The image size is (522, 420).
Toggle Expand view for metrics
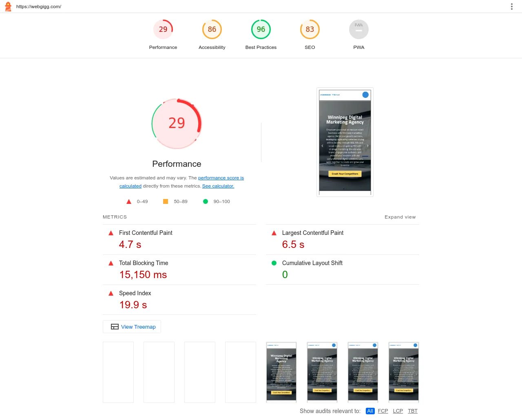(x=400, y=217)
